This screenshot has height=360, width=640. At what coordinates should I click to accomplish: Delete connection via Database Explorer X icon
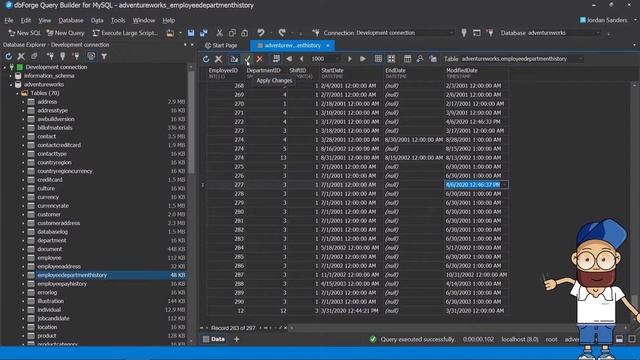[21, 56]
